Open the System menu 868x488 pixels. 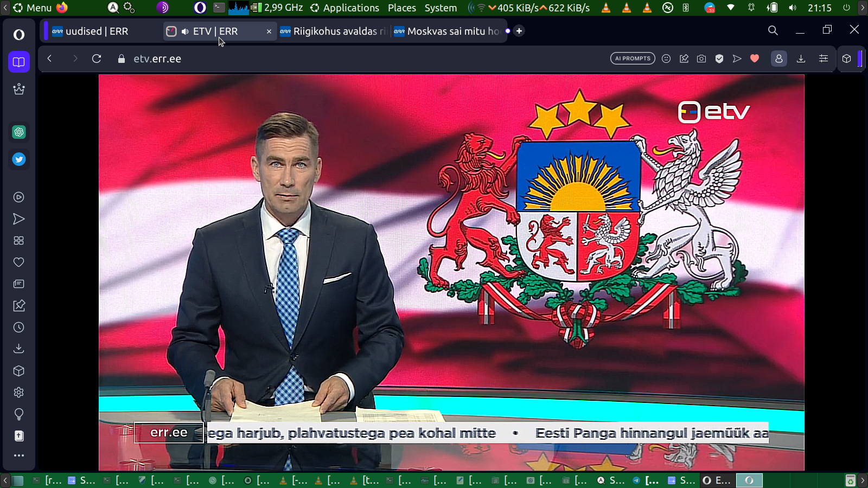click(x=441, y=8)
